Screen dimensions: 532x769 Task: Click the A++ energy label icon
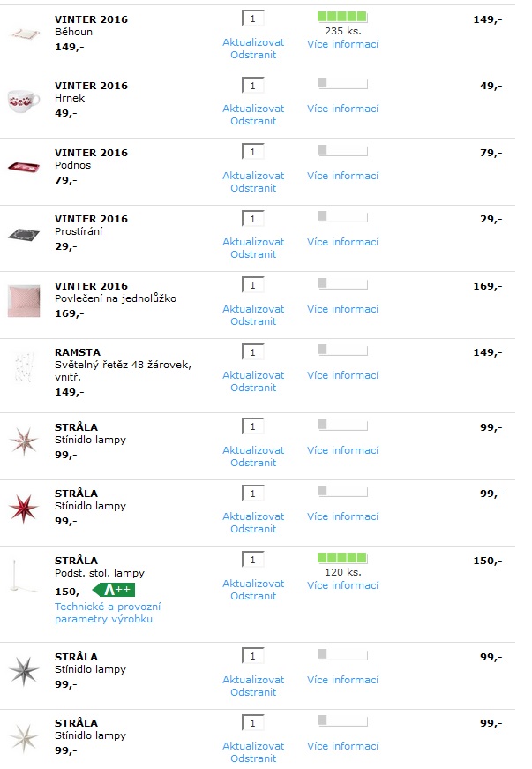tap(114, 590)
